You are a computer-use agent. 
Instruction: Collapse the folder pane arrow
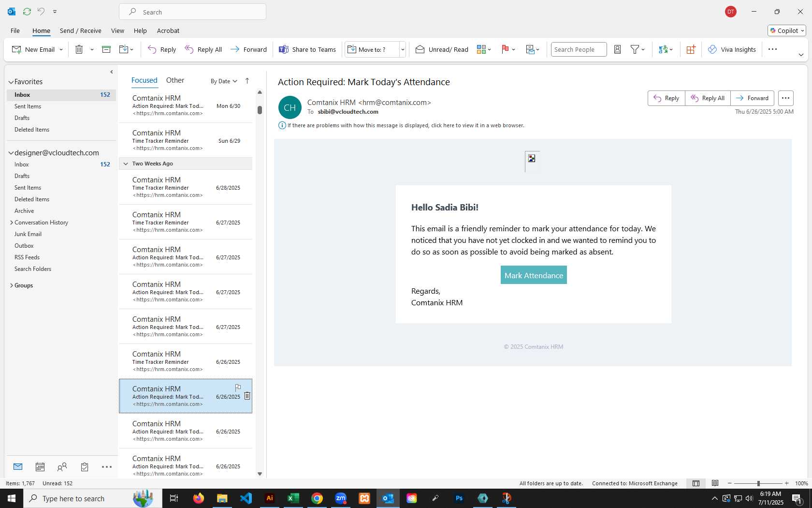pos(112,72)
